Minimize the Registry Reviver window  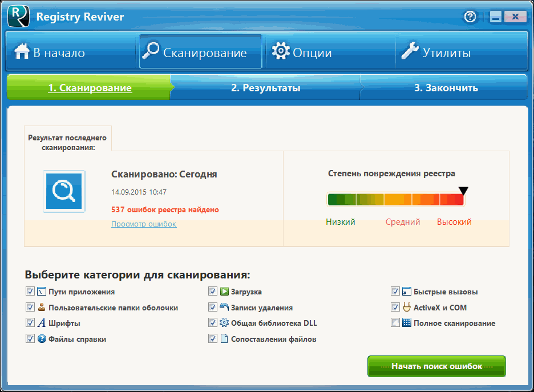pyautogui.click(x=496, y=17)
